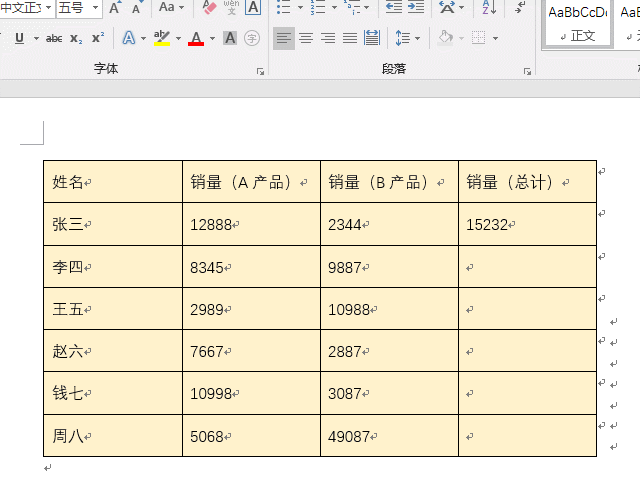Click cell containing 49087
Viewport: 640px width, 480px height.
(389, 436)
